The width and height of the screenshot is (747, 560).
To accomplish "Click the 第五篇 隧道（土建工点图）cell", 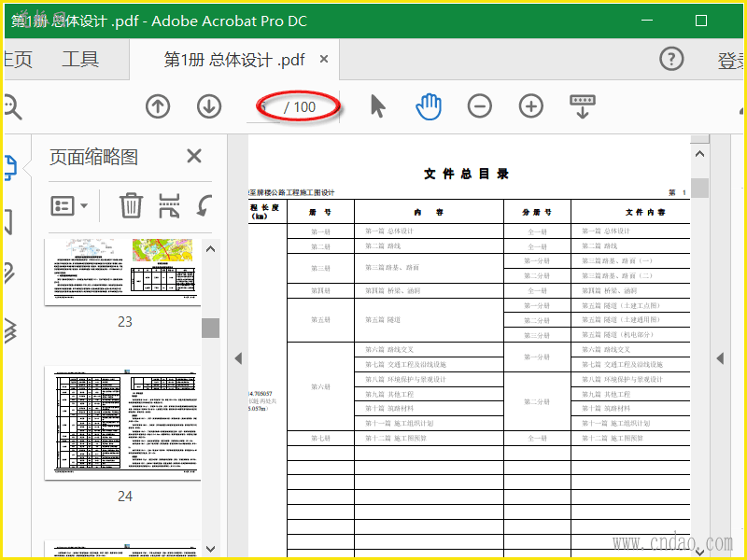I will coord(631,306).
